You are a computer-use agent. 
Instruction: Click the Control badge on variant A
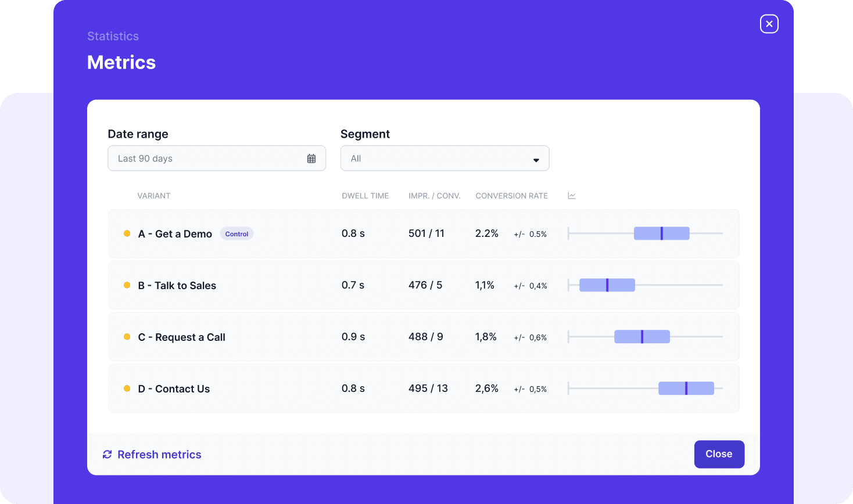pos(236,234)
